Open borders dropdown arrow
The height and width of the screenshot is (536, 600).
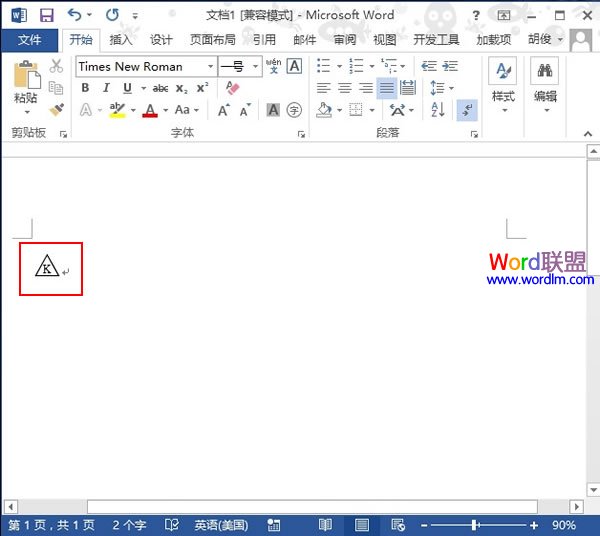(372, 111)
